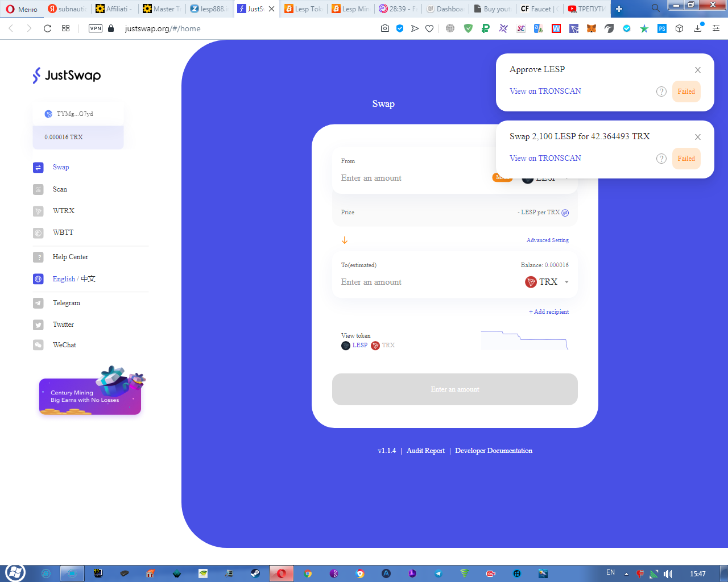Click Failed status on Swap LESP

[x=686, y=159]
